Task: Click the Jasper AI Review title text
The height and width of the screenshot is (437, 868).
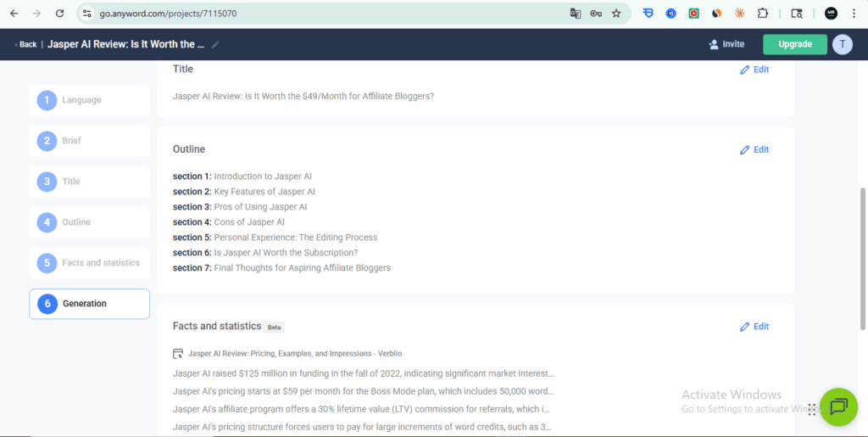Action: click(x=303, y=97)
